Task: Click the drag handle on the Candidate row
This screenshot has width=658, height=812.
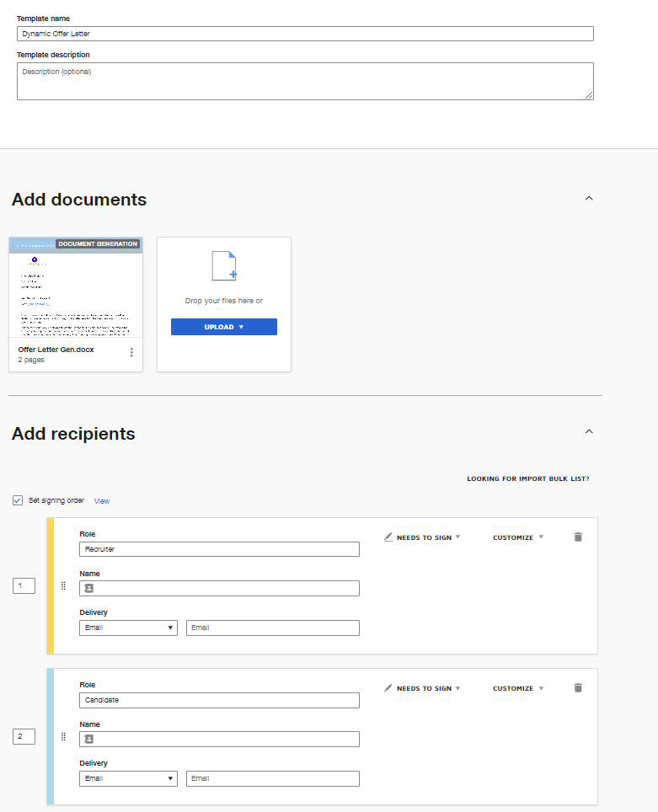Action: click(63, 736)
